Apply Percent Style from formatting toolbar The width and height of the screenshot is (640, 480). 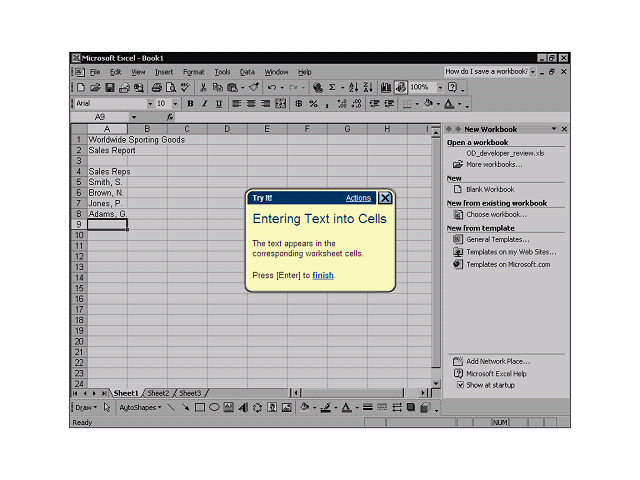pos(313,104)
